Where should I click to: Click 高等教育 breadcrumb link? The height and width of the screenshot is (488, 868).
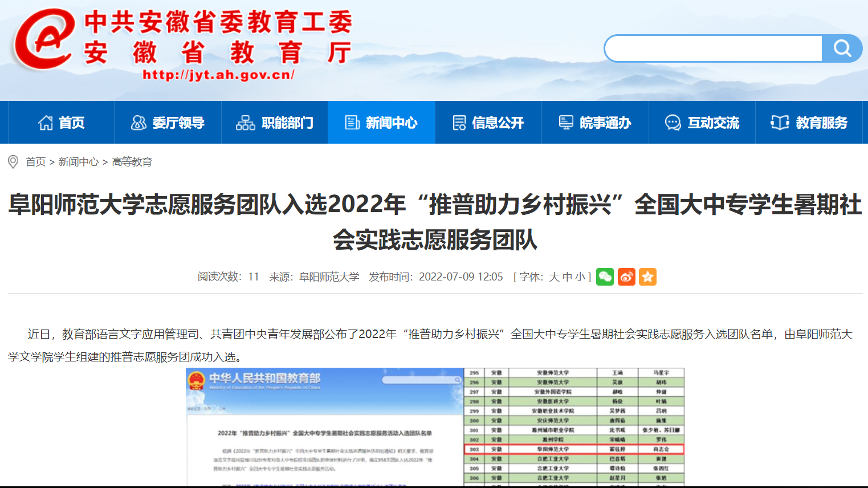(132, 162)
